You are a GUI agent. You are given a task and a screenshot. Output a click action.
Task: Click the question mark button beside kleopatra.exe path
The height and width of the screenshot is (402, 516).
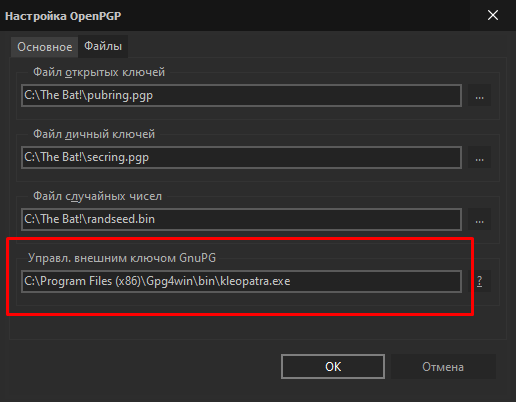click(479, 281)
